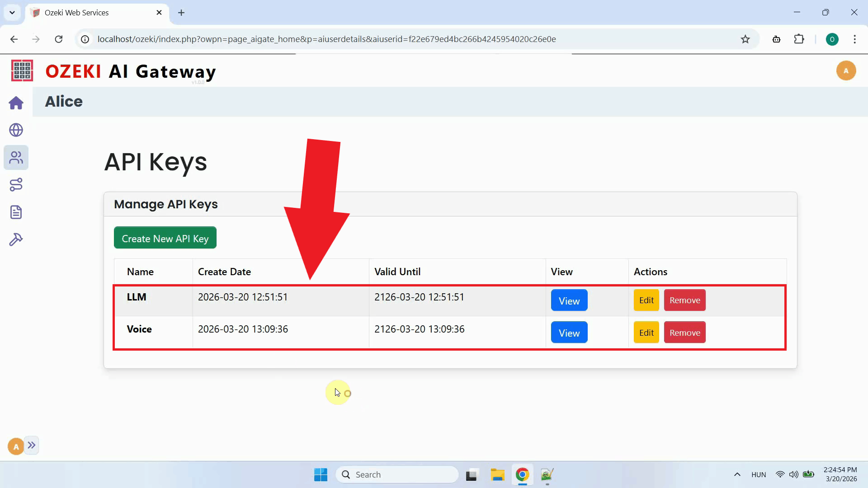This screenshot has width=868, height=488.
Task: Open the user avatar in the top right corner
Action: pyautogui.click(x=846, y=70)
